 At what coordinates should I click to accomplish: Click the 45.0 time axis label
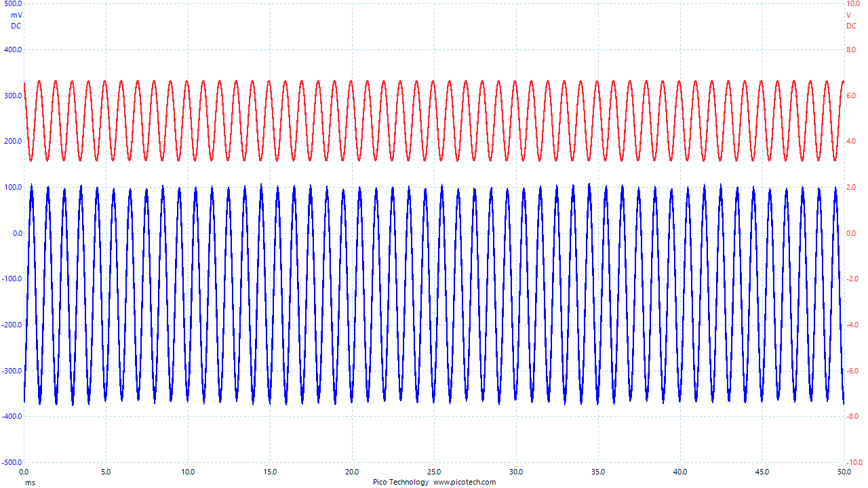point(762,472)
